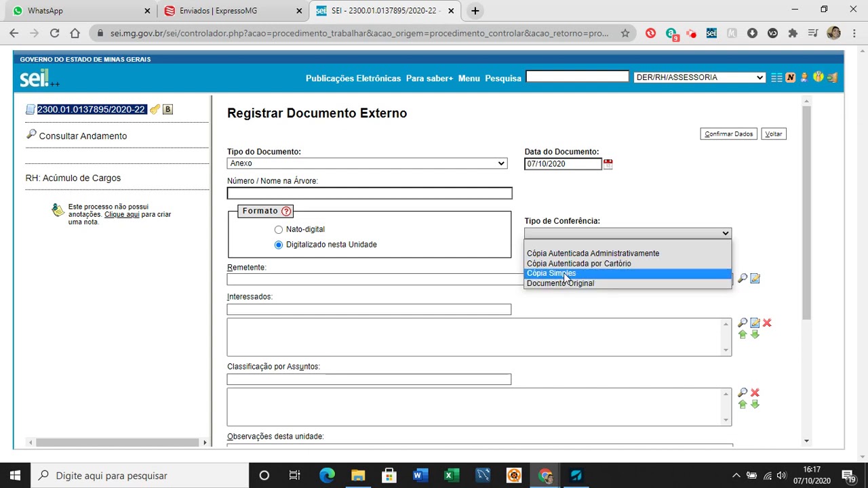868x488 pixels.
Task: Click the 'Clique aqui' link to create note
Action: click(x=121, y=214)
